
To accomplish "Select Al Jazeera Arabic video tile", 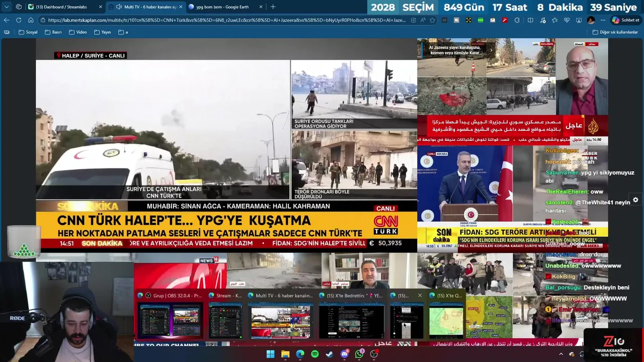I will 512,92.
